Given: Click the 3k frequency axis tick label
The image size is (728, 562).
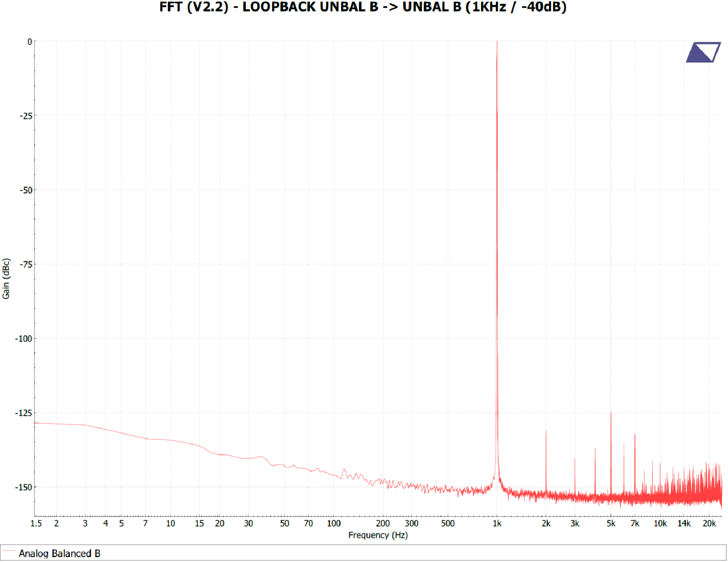Looking at the screenshot, I should coord(575,524).
